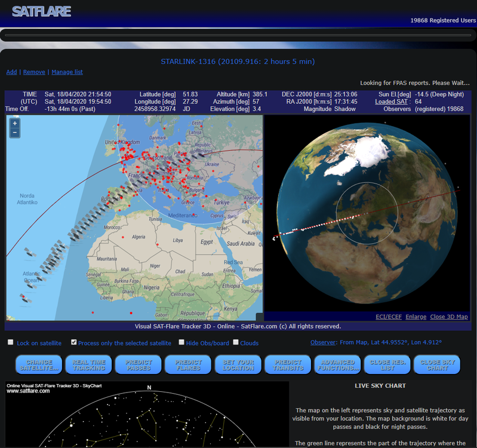Click Nigeria label on the map
This screenshot has height=448, width=477.
click(x=152, y=287)
